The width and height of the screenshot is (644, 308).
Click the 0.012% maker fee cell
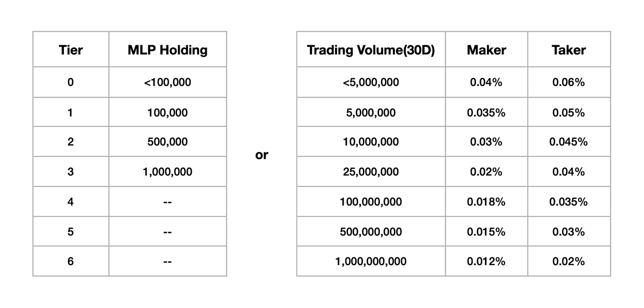487,262
